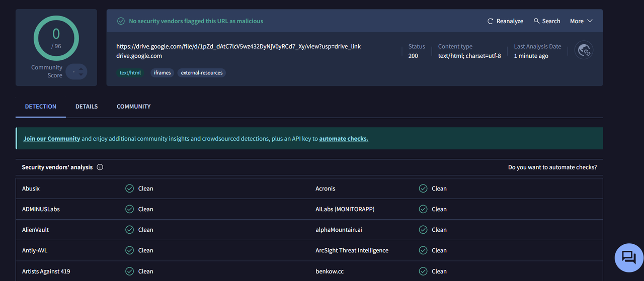
Task: Click the Abusix vendor name
Action: (31, 189)
